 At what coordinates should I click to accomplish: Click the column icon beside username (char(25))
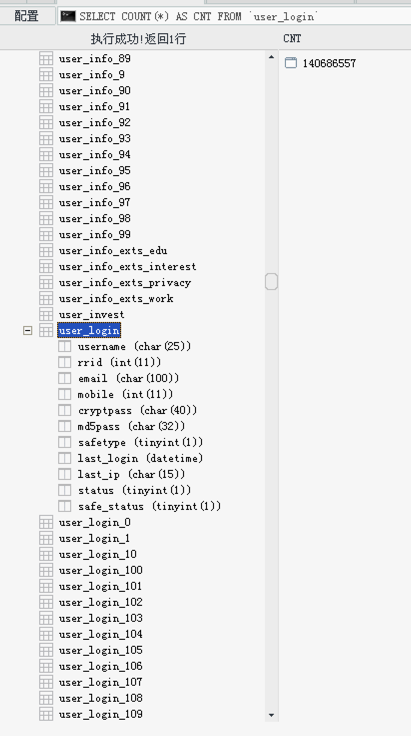click(65, 346)
